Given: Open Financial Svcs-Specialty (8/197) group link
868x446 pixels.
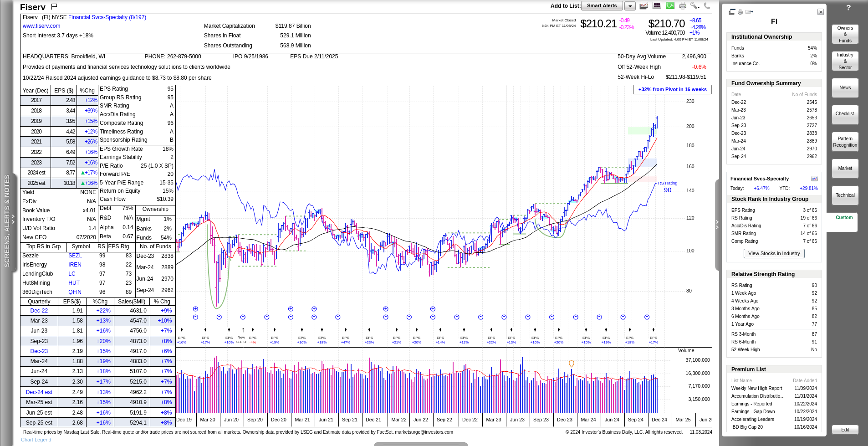Looking at the screenshot, I should click(107, 17).
